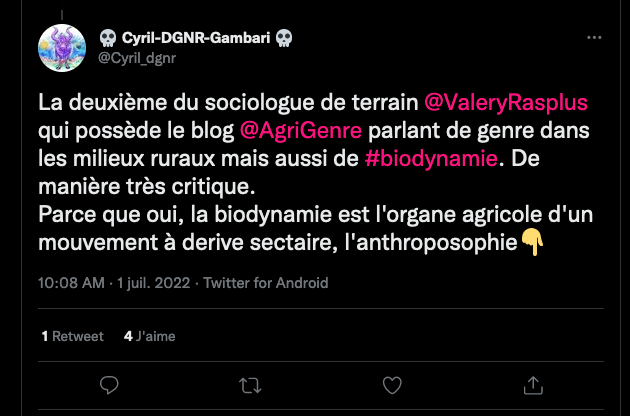Click the skull emoji before the author name
Screen dimensions: 630x416
[108, 38]
